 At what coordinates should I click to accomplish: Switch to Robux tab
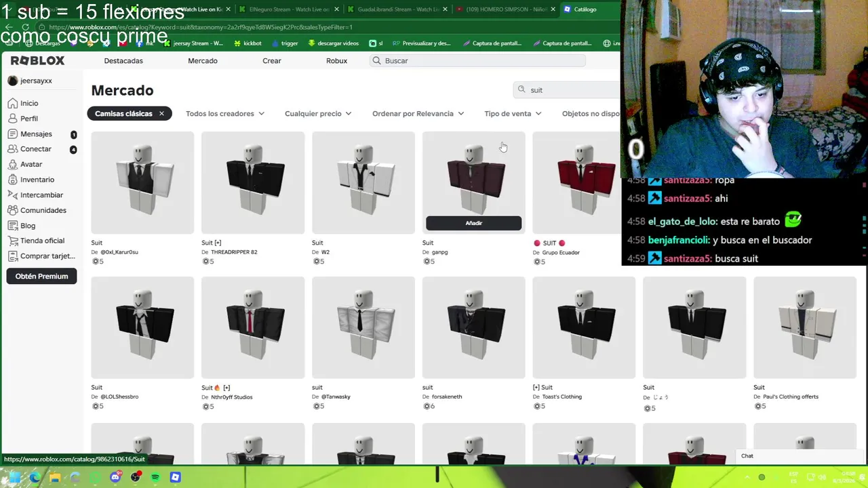pos(336,60)
